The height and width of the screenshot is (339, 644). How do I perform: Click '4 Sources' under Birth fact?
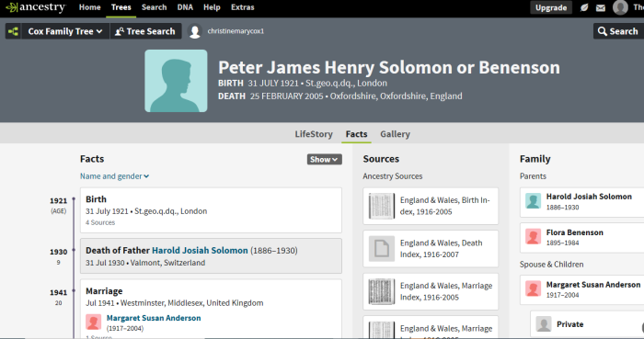(100, 222)
